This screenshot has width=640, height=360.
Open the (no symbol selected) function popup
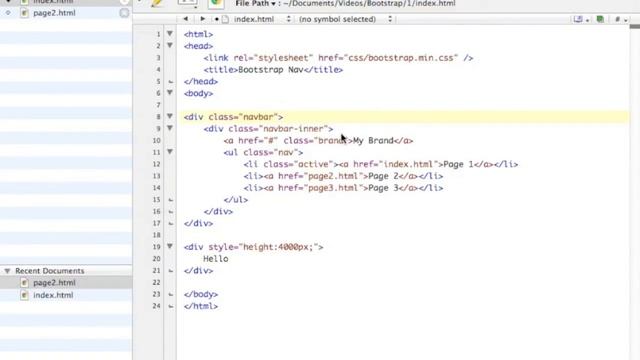tap(345, 19)
